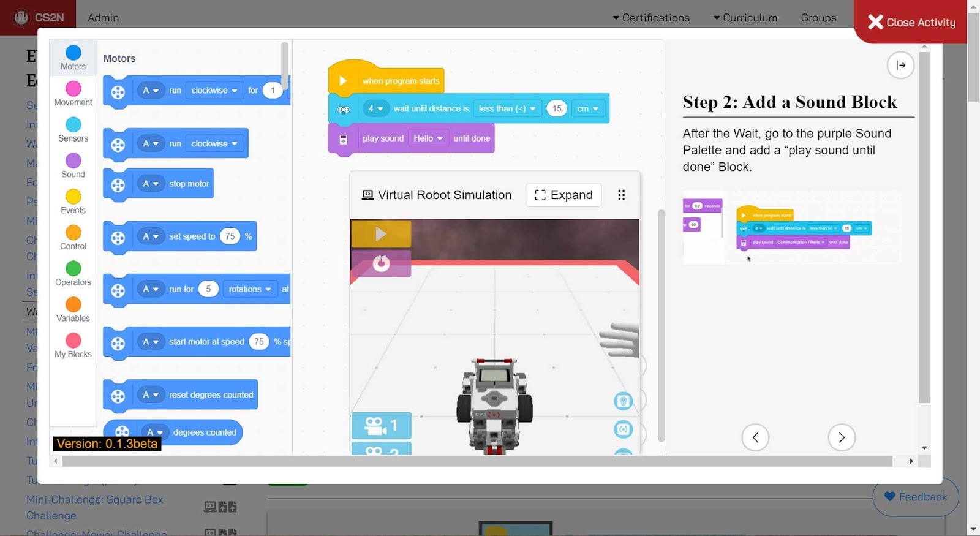Edit the value 5 in 'run for' block

(x=208, y=289)
